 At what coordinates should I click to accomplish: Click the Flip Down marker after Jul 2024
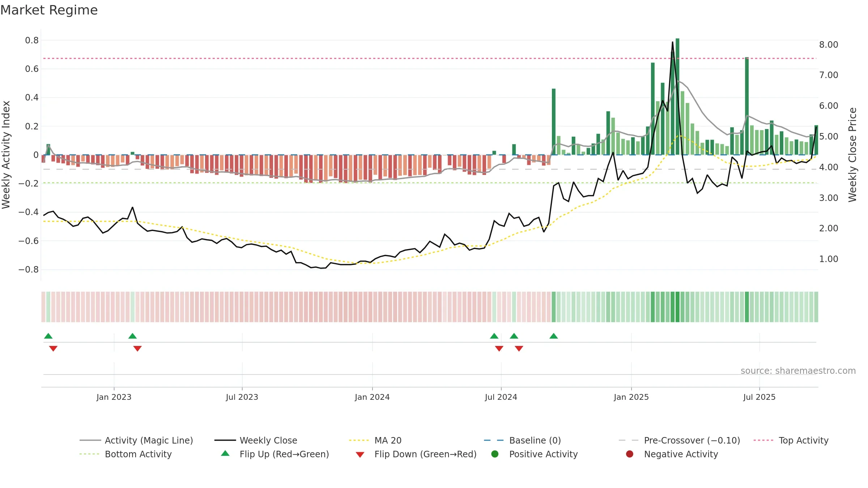point(519,348)
